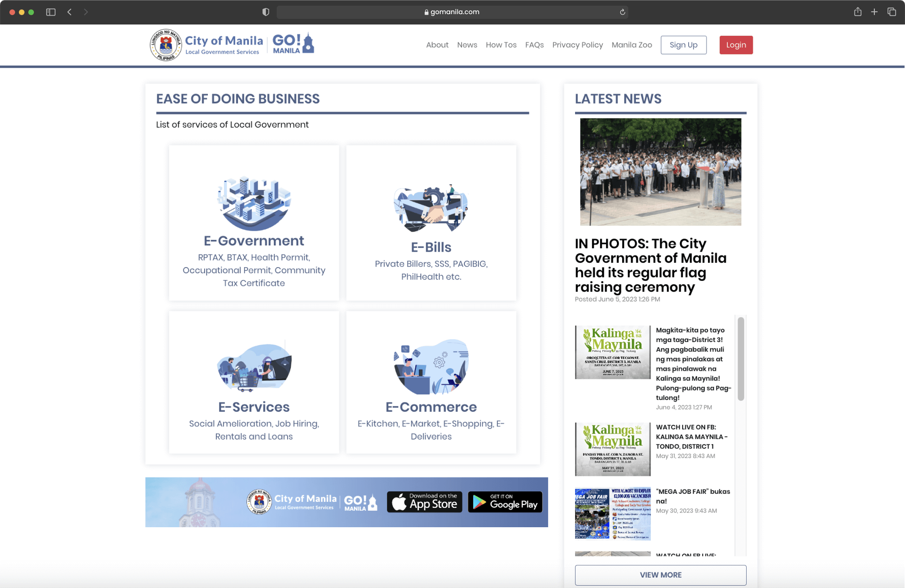Image resolution: width=905 pixels, height=588 pixels.
Task: Click the Posted June 5, 2023 date
Action: coord(617,299)
